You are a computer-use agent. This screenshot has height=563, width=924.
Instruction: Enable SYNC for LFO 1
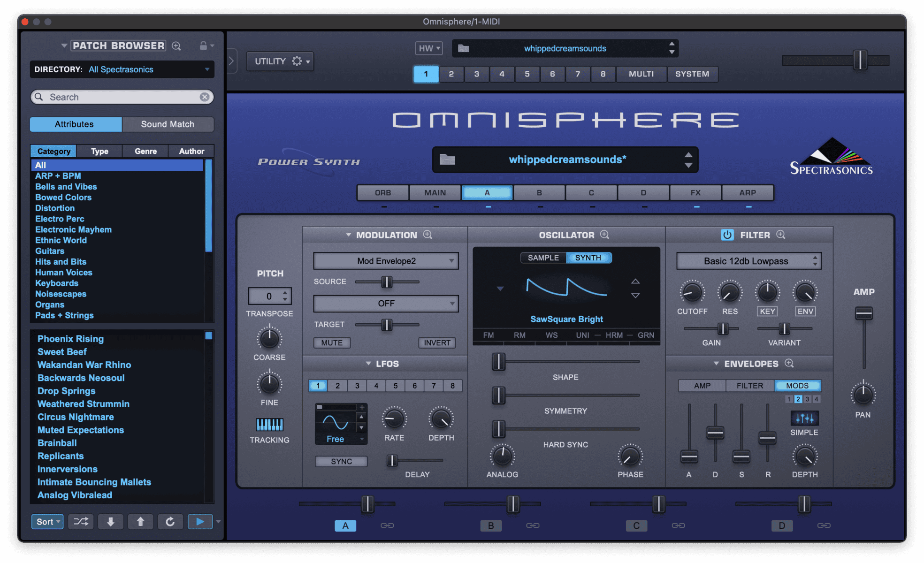(x=341, y=461)
